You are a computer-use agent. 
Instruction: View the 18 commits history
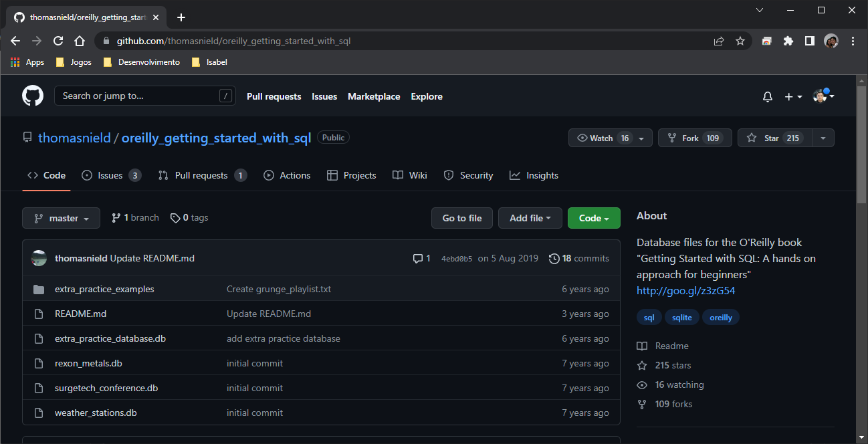click(x=579, y=258)
